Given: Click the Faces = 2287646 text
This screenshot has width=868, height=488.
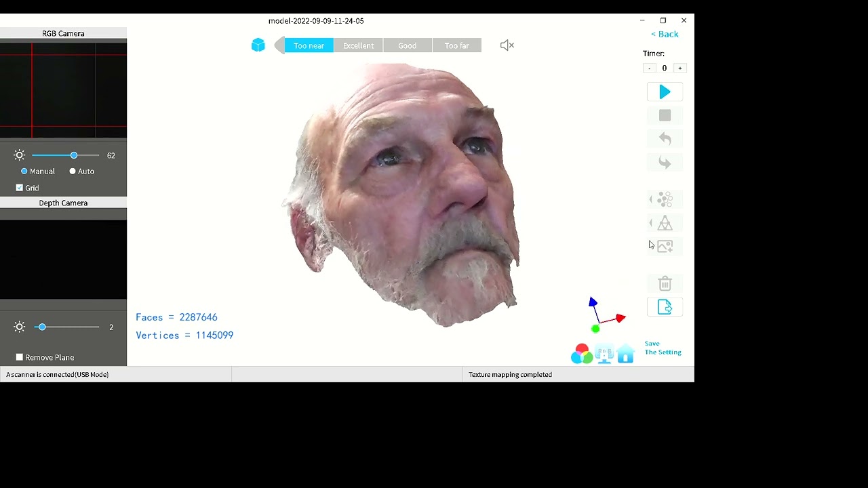Looking at the screenshot, I should [176, 317].
